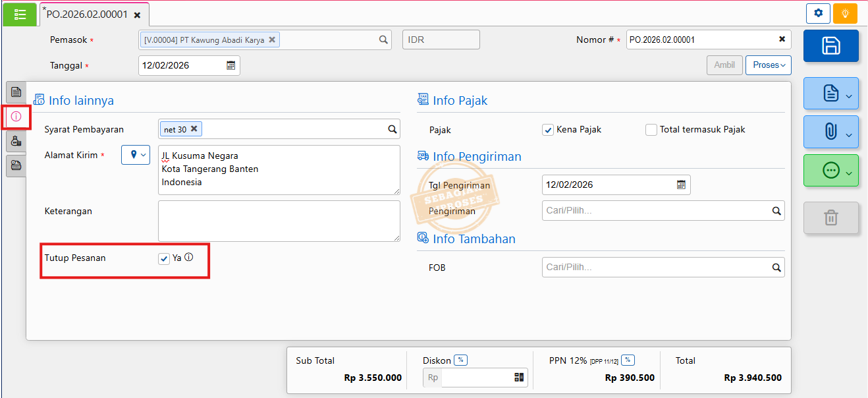Click the blue save diskette button

(830, 45)
